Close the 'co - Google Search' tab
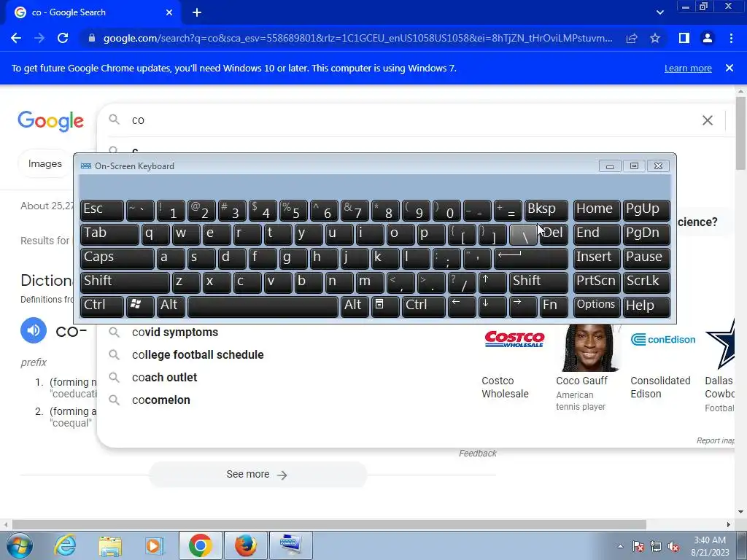This screenshot has width=747, height=560. click(x=169, y=12)
